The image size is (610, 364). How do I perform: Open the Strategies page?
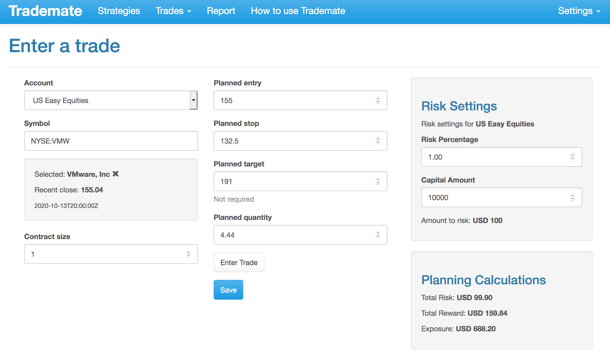click(x=119, y=11)
